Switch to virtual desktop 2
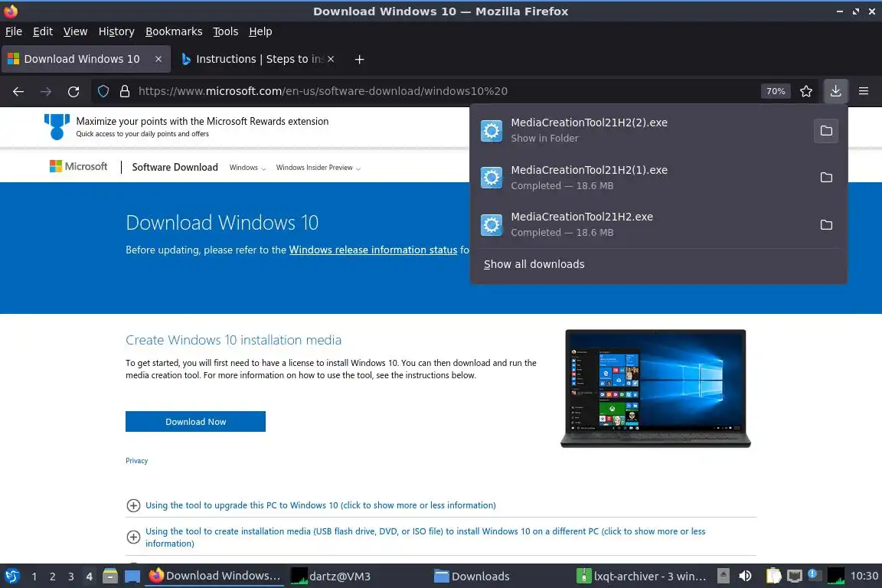882x588 pixels. (x=52, y=577)
